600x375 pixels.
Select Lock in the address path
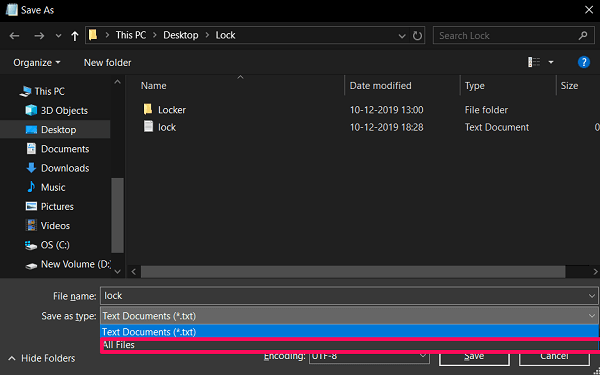point(225,35)
